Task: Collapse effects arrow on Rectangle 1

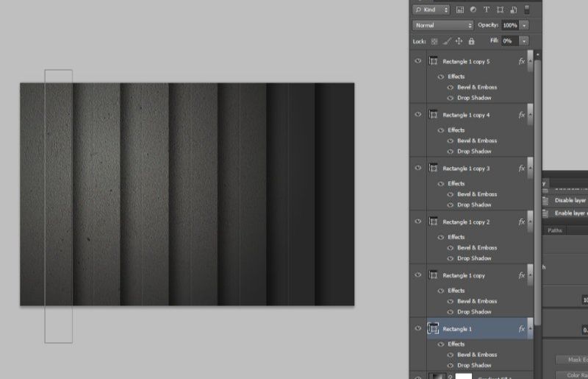Action: [x=530, y=329]
